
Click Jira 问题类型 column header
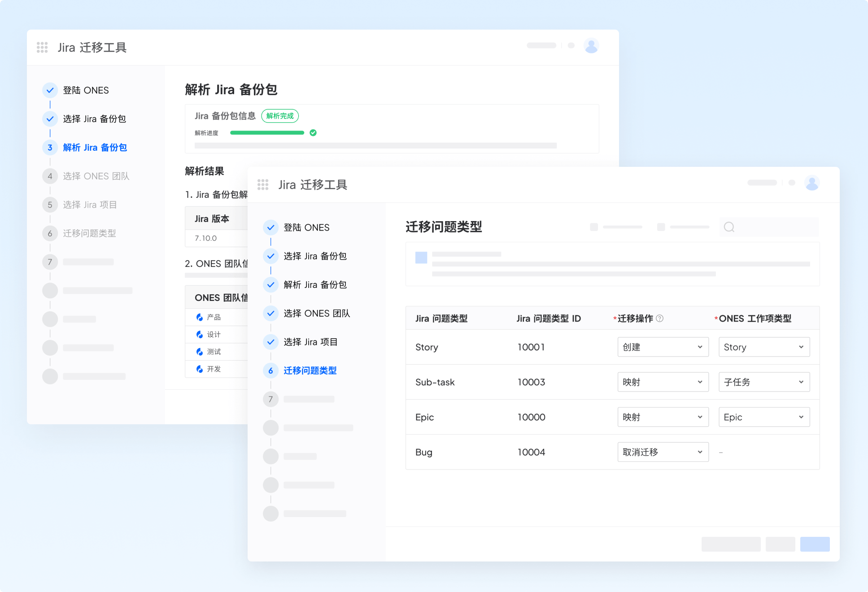click(x=441, y=318)
